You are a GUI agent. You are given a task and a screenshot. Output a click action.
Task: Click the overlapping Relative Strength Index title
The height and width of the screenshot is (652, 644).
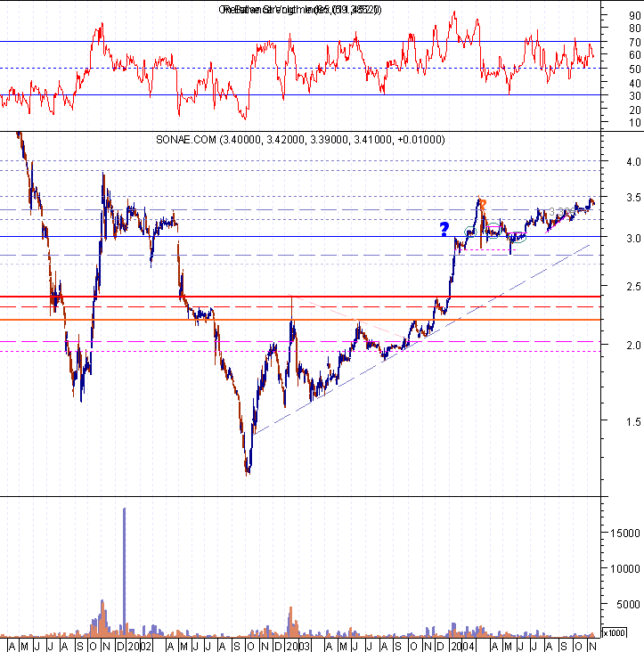pyautogui.click(x=300, y=10)
